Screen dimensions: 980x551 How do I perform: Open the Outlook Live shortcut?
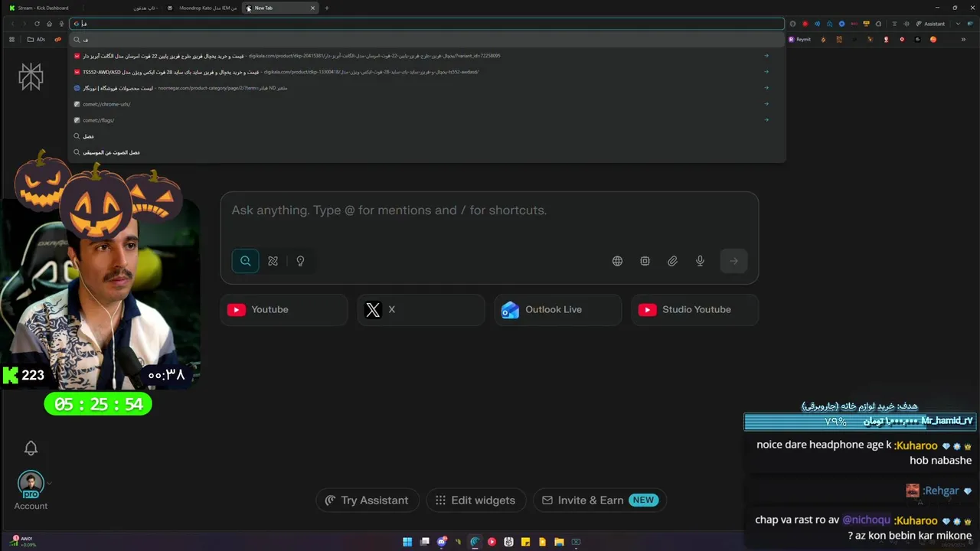(558, 310)
